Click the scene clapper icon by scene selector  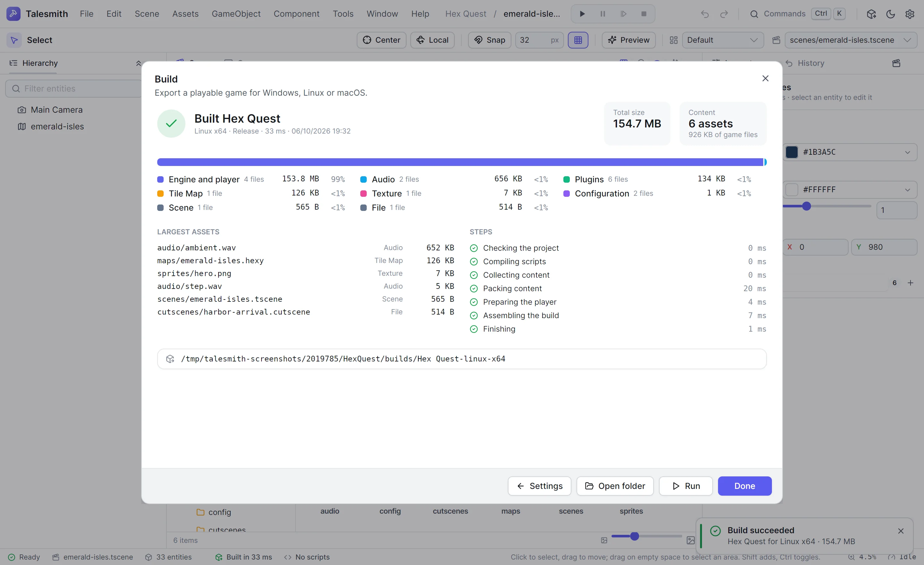[x=776, y=40]
